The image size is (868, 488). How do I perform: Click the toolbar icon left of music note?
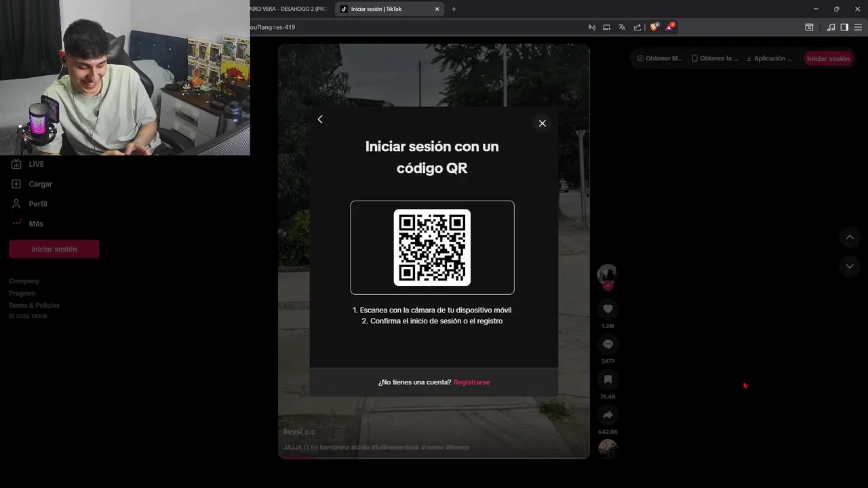pyautogui.click(x=809, y=27)
